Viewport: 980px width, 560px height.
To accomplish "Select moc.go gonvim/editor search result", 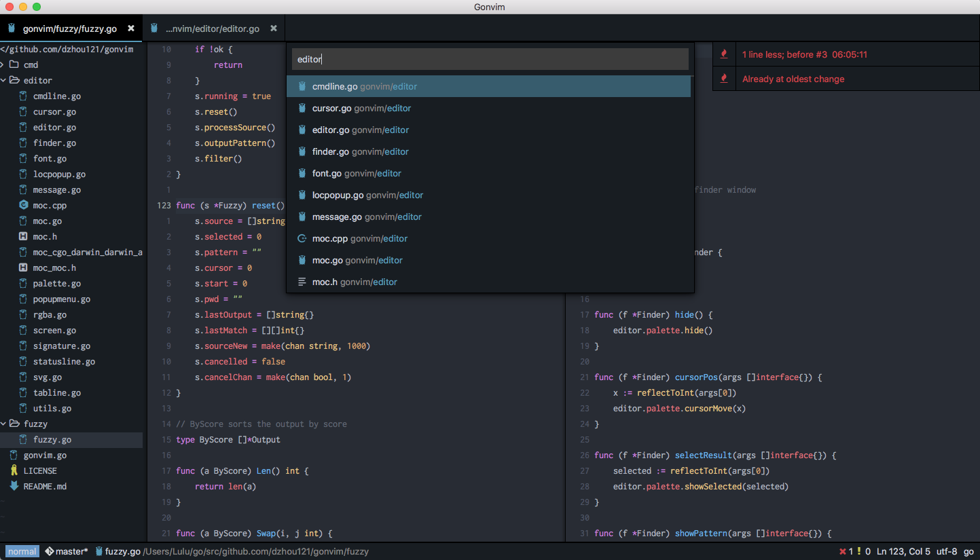I will 488,260.
